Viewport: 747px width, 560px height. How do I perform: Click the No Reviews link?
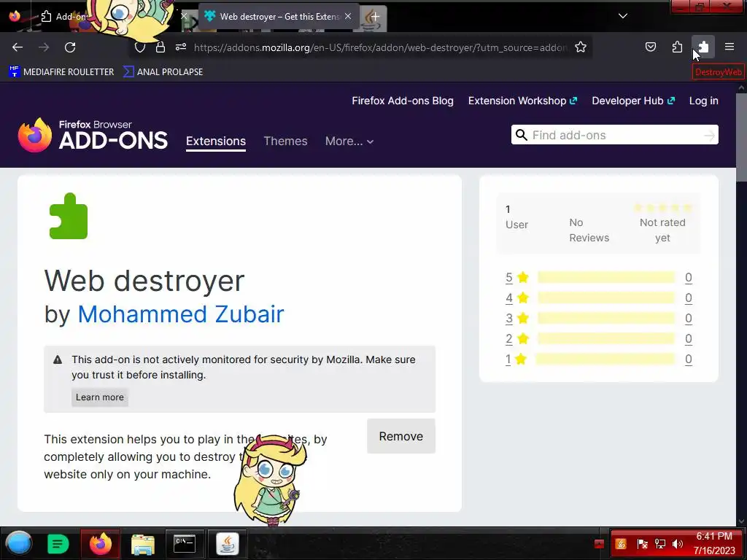click(589, 230)
